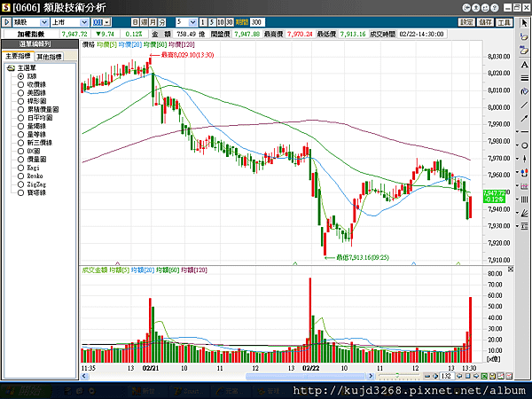532x399 pixels.
Task: Expand the magnet tool options arrow
Action: [517, 172]
